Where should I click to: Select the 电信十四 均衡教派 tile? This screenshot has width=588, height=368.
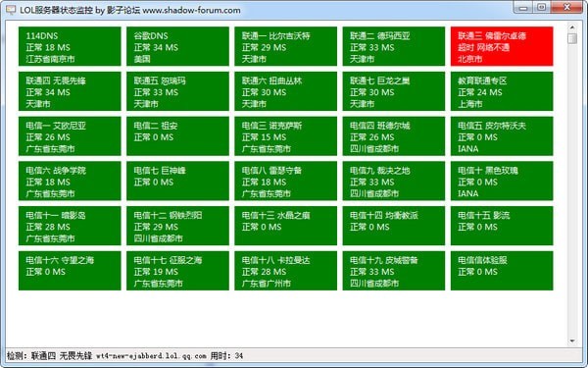(x=394, y=226)
